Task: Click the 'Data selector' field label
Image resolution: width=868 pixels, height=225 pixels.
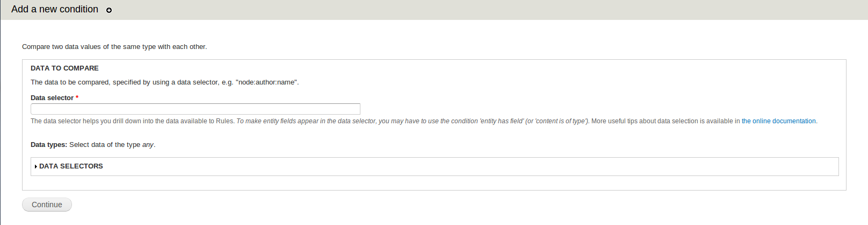Action: (x=52, y=98)
